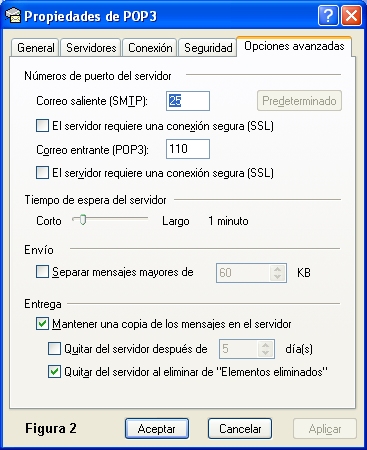Open the Servidores tab
Image resolution: width=367 pixels, height=450 pixels.
tap(91, 48)
